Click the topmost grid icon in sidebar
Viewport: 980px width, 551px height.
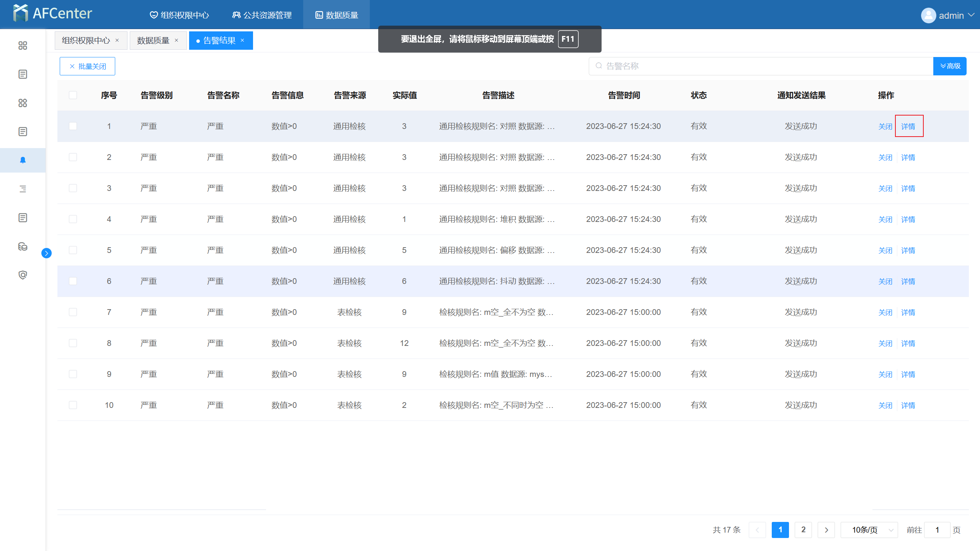pyautogui.click(x=23, y=46)
